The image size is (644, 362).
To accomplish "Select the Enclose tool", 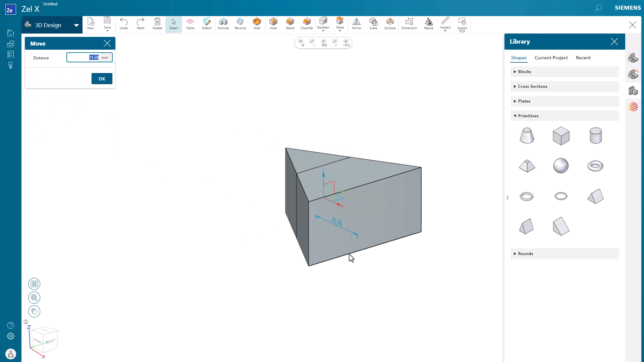I will (x=390, y=24).
